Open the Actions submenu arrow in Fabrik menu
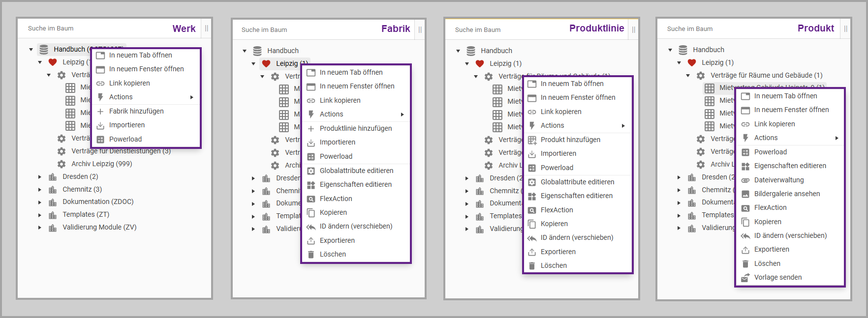Screen dimensions: 868x318 pyautogui.click(x=403, y=115)
